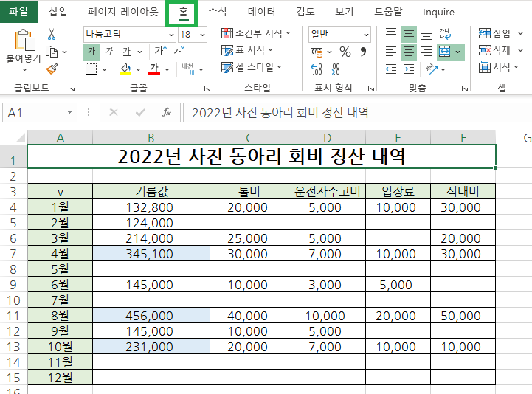The width and height of the screenshot is (532, 394).
Task: Open the font size 18 dropdown
Action: 203,35
